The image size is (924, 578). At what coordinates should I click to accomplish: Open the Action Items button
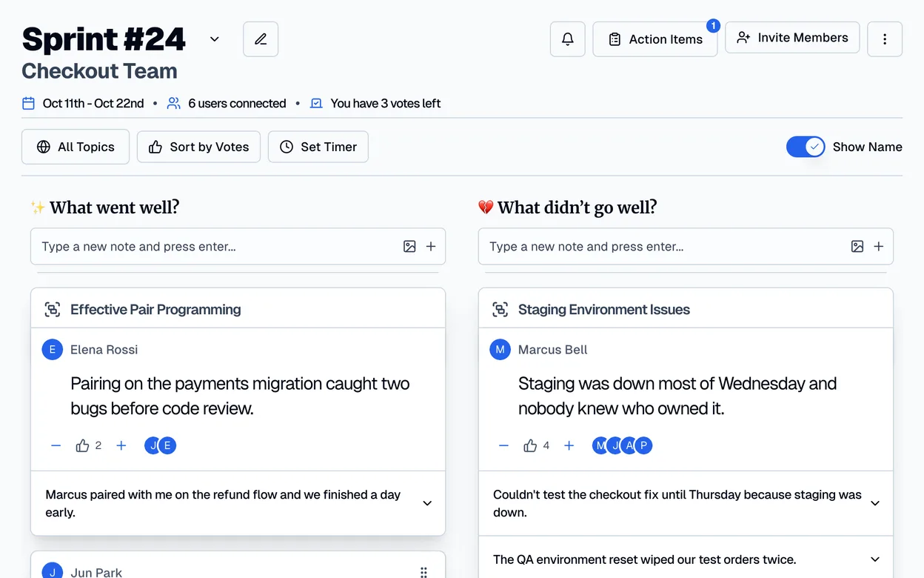click(x=655, y=39)
